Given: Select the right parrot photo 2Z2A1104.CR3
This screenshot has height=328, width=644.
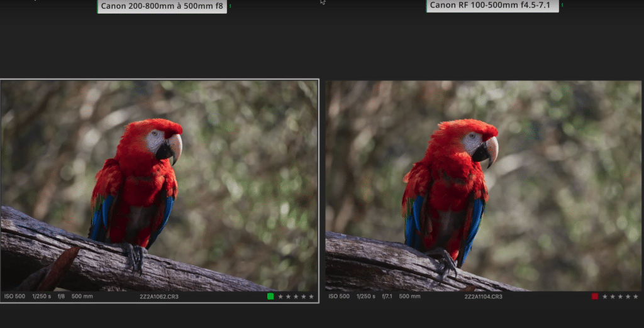Looking at the screenshot, I should 484,186.
